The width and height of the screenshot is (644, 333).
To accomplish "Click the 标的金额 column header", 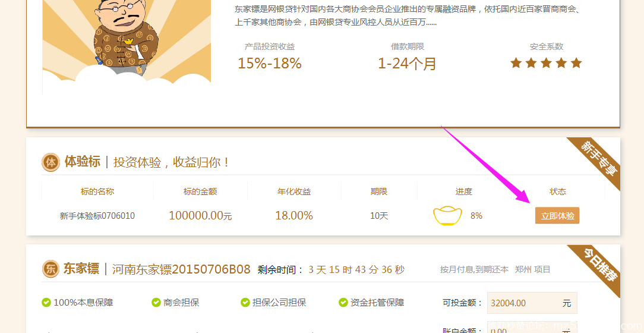I will point(200,191).
